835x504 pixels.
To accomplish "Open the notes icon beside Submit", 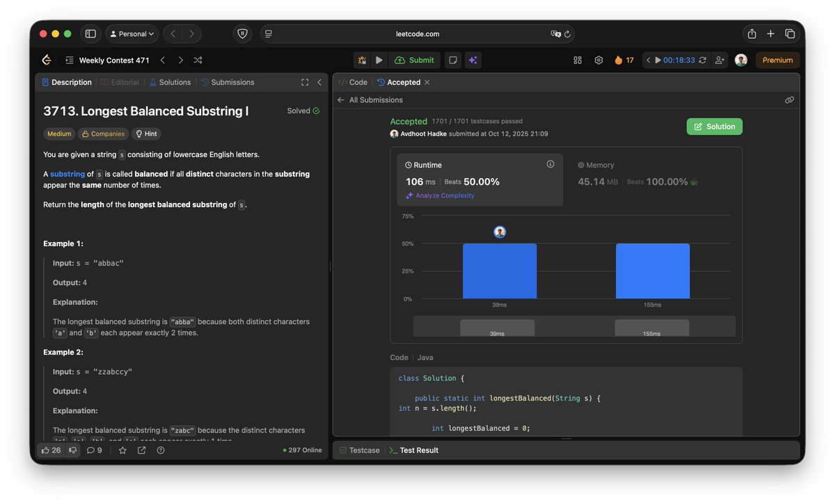I will [x=453, y=60].
